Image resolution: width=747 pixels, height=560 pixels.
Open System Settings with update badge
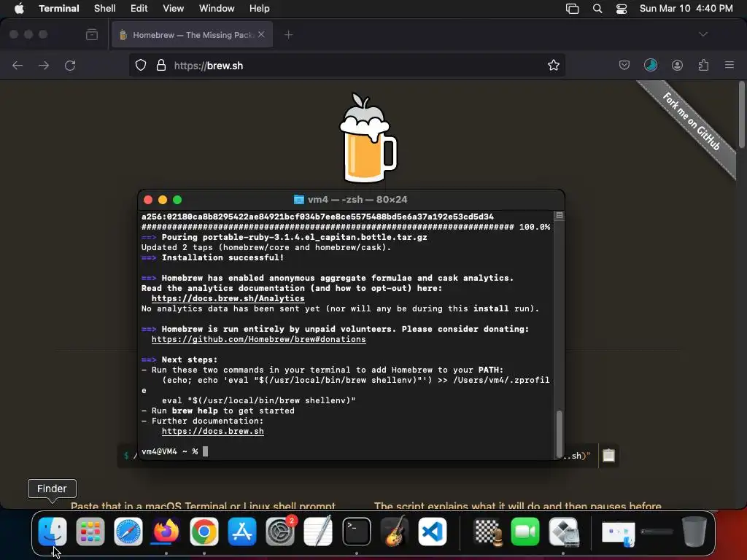point(280,532)
